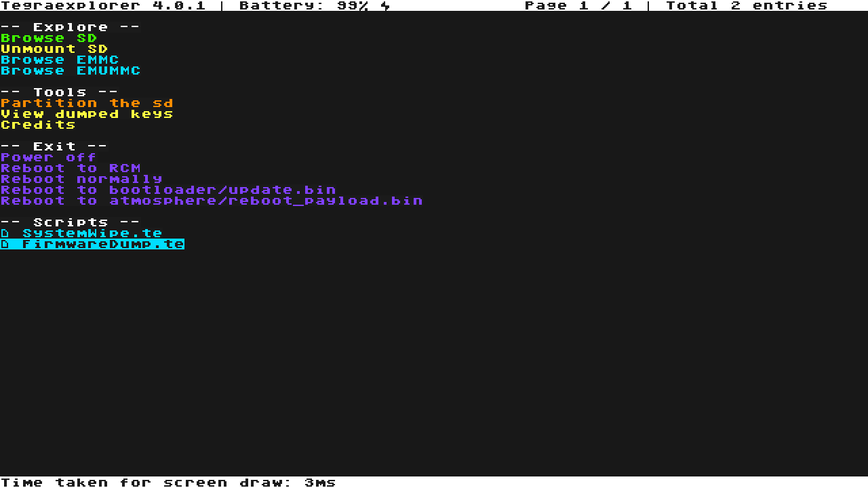This screenshot has height=488, width=868.
Task: Click the -- Scripts -- section header
Action: [71, 222]
